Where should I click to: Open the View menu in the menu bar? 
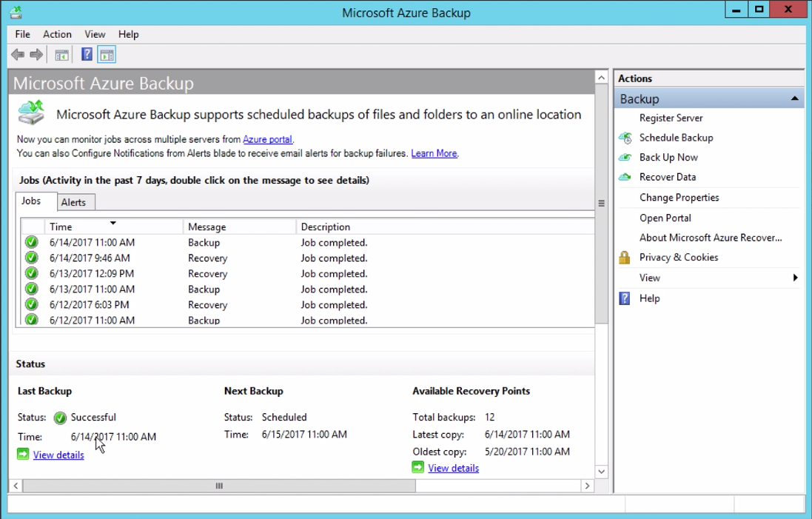[x=95, y=34]
